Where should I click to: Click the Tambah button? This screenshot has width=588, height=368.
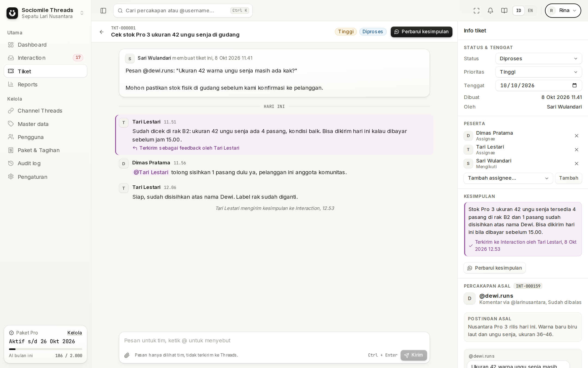pyautogui.click(x=568, y=178)
